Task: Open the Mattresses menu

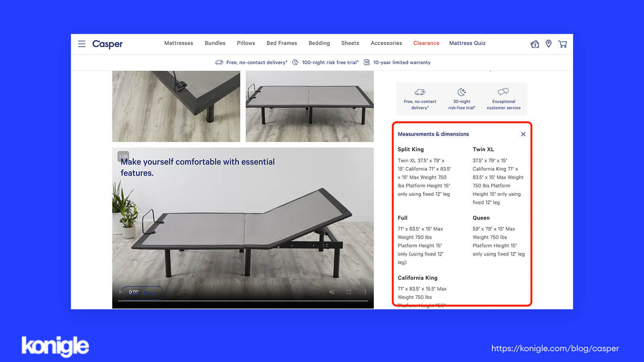Action: (x=179, y=43)
